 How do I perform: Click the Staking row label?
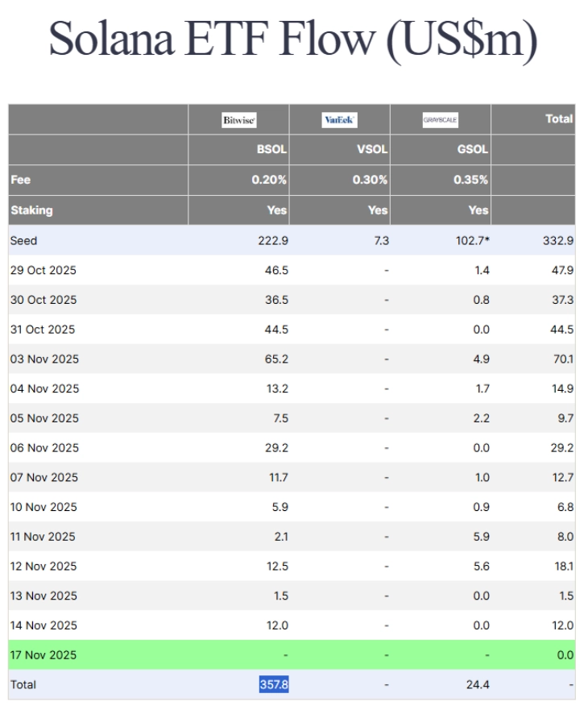pyautogui.click(x=31, y=210)
